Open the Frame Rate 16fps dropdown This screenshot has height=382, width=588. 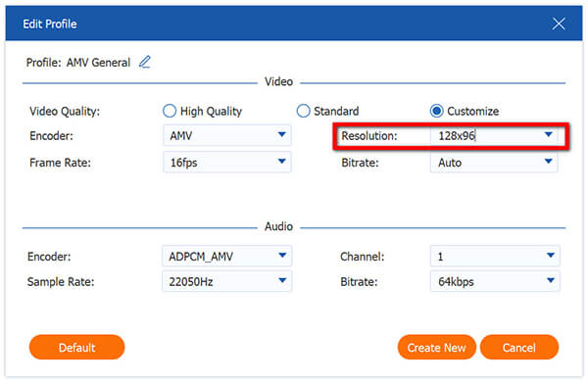pos(227,163)
